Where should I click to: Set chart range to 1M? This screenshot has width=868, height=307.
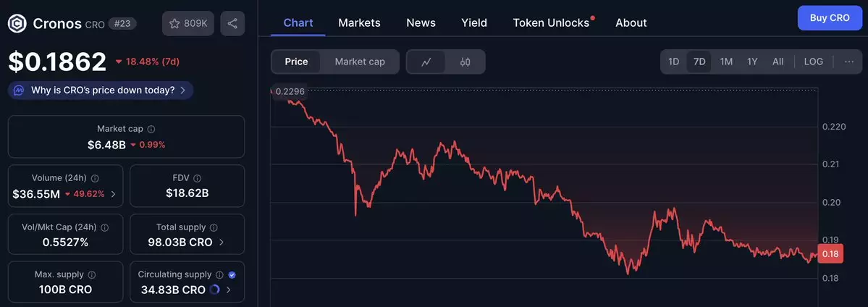coord(726,62)
